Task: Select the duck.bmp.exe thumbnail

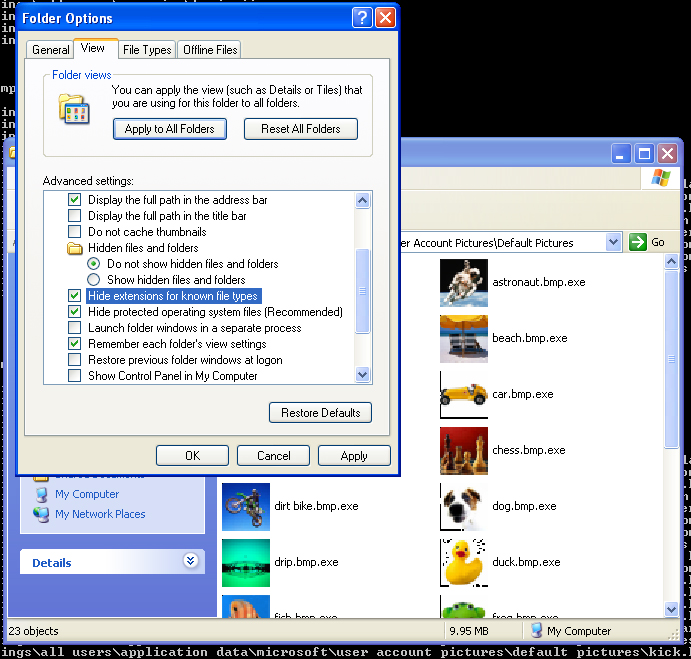Action: tap(464, 562)
